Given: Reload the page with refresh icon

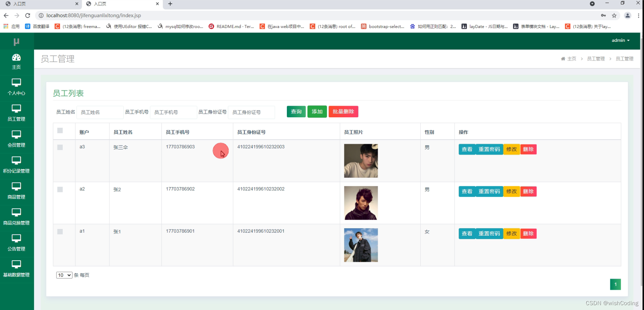Looking at the screenshot, I should 28,15.
